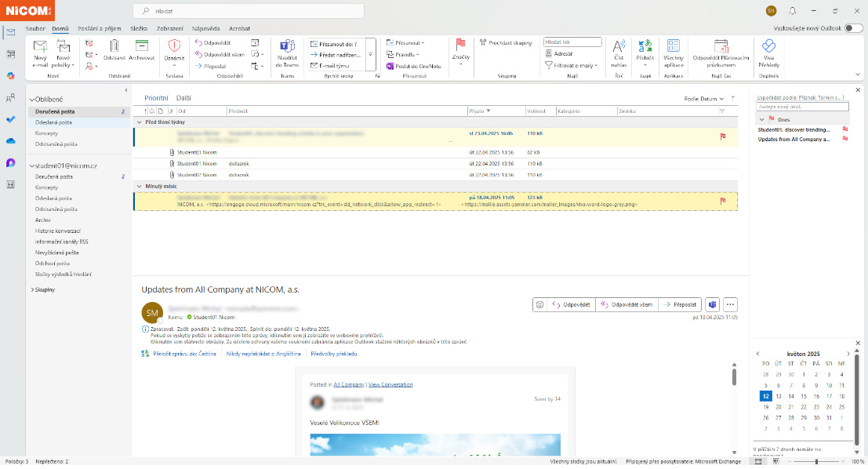Click the zoom slider in status bar
The image size is (868, 469).
[815, 462]
